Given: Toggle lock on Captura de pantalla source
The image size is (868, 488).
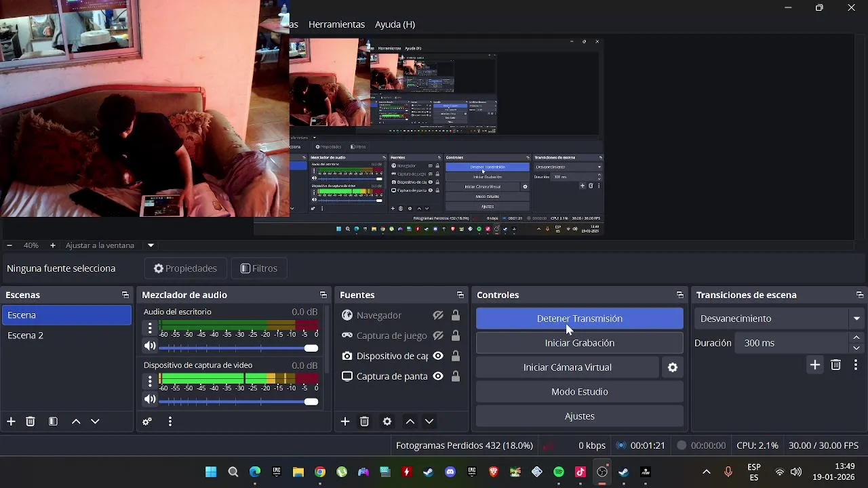Looking at the screenshot, I should point(456,376).
